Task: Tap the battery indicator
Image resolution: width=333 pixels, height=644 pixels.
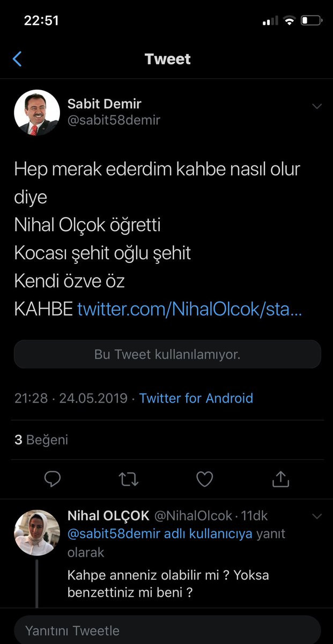Action: 312,20
